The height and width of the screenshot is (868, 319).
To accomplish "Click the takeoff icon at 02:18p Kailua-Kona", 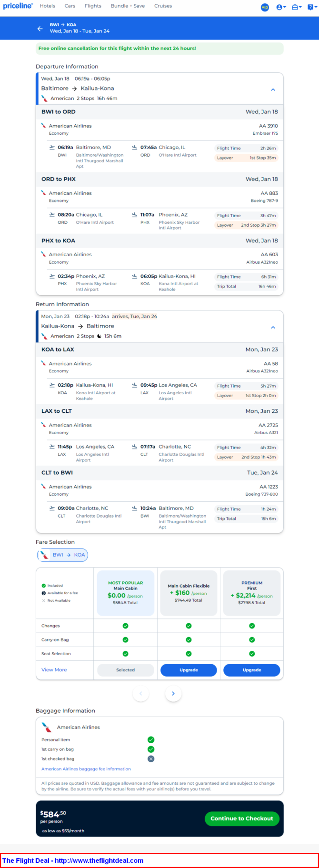I will [52, 385].
